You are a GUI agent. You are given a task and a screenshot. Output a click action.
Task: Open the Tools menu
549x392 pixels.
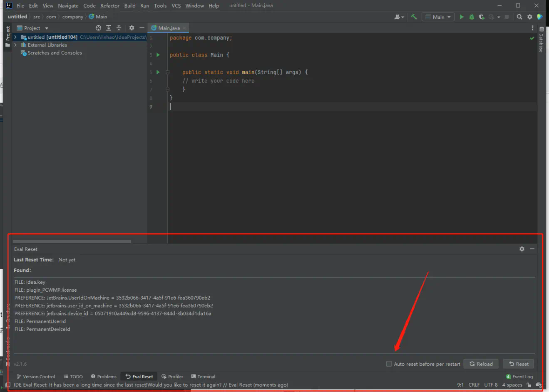(160, 6)
